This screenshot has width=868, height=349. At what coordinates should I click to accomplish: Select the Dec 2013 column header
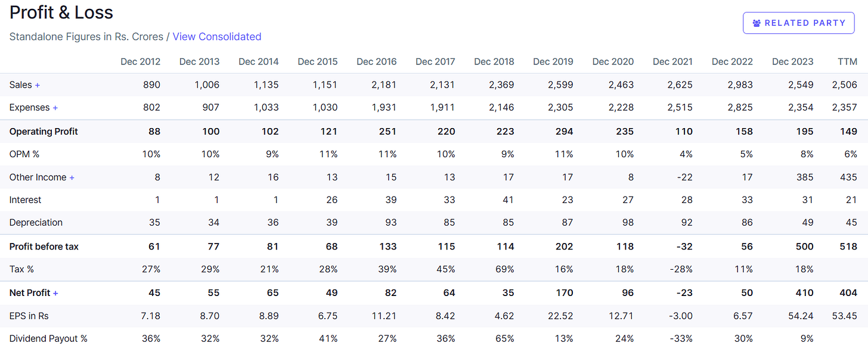pos(199,61)
